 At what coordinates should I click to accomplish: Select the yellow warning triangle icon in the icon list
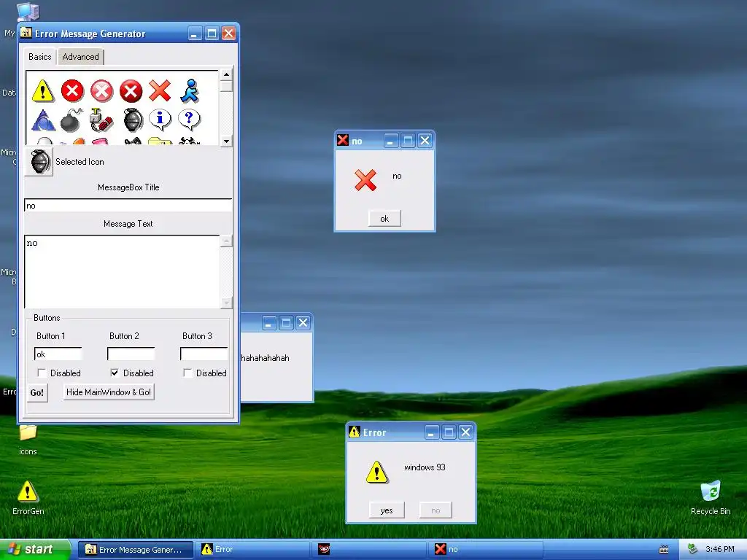(43, 90)
